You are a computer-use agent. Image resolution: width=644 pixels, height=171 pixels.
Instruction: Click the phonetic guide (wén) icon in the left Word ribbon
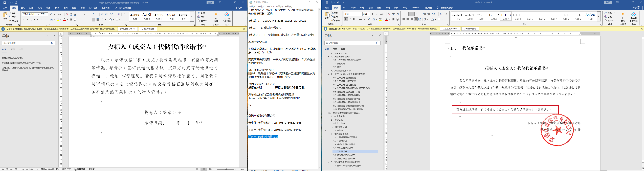point(71,14)
